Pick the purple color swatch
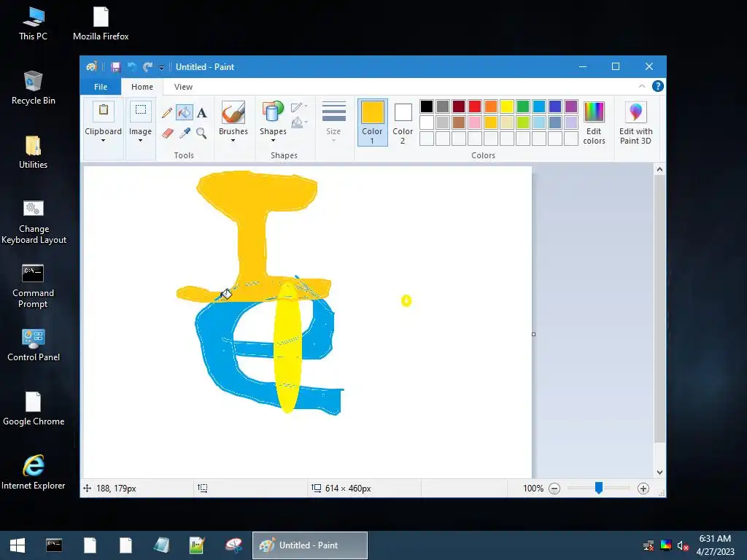The width and height of the screenshot is (747, 560). click(x=571, y=106)
